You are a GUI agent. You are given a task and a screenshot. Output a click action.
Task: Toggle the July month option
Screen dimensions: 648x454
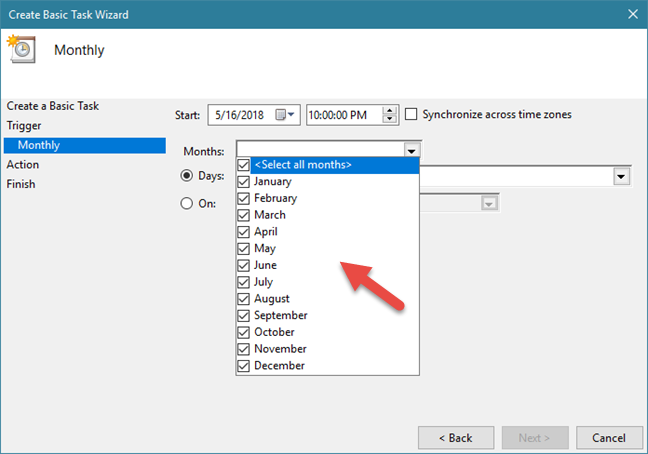click(x=243, y=282)
